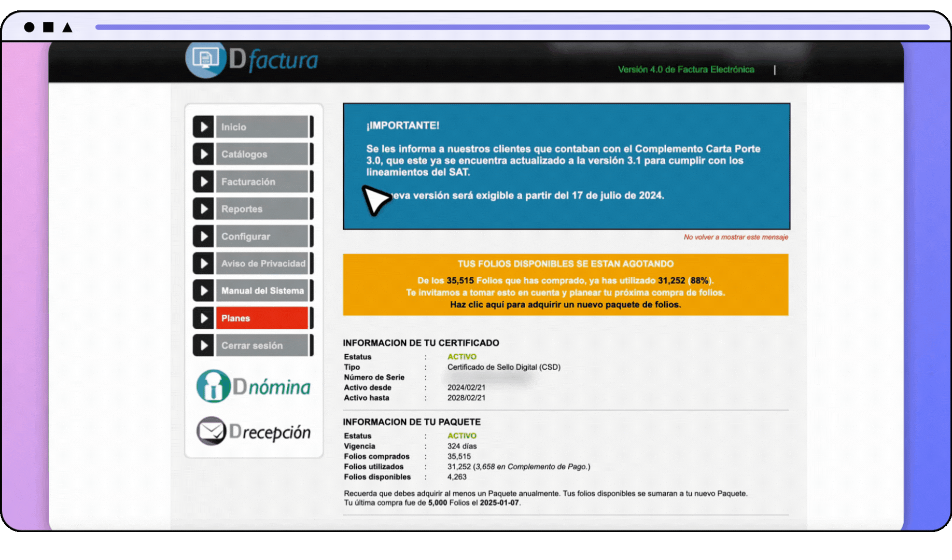Click the circle icon in window frame
The width and height of the screenshot is (952, 560).
click(x=29, y=27)
